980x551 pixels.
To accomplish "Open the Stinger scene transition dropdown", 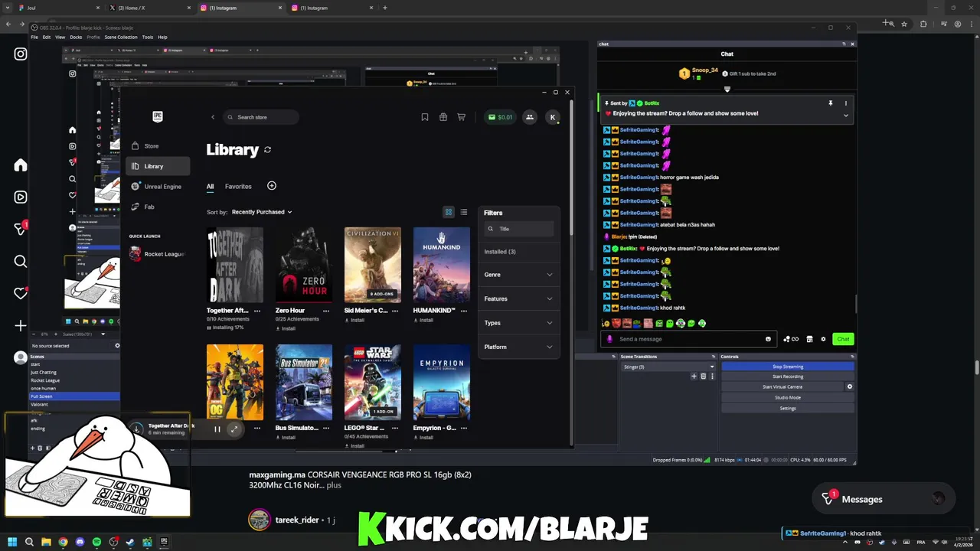I will [668, 367].
